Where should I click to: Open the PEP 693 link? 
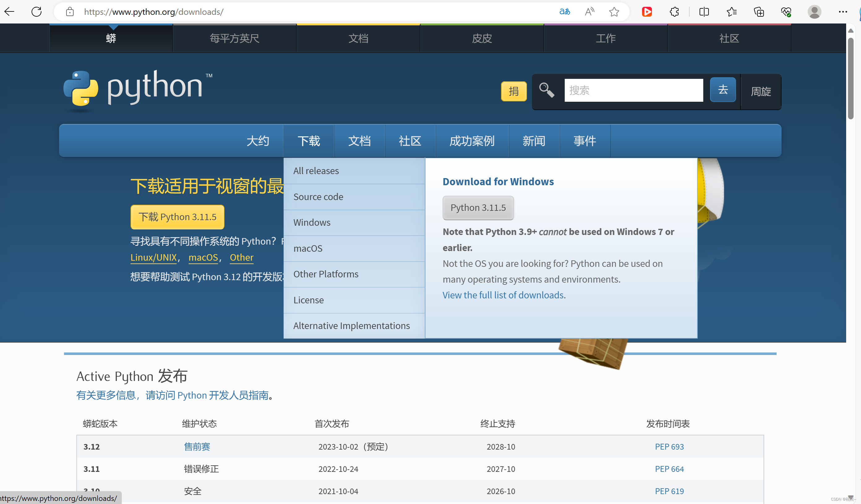pos(669,446)
